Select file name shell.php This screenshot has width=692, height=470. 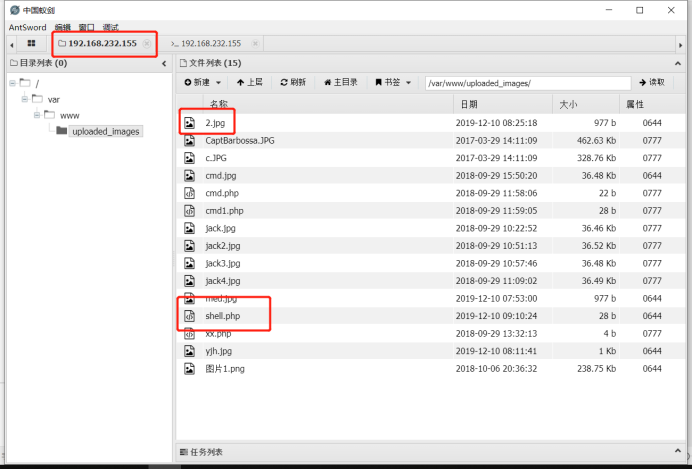click(x=222, y=316)
